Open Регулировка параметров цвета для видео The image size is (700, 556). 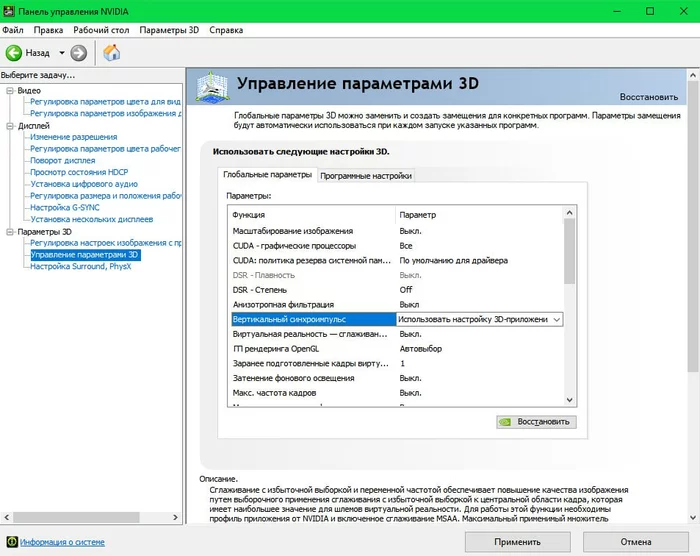[x=105, y=102]
